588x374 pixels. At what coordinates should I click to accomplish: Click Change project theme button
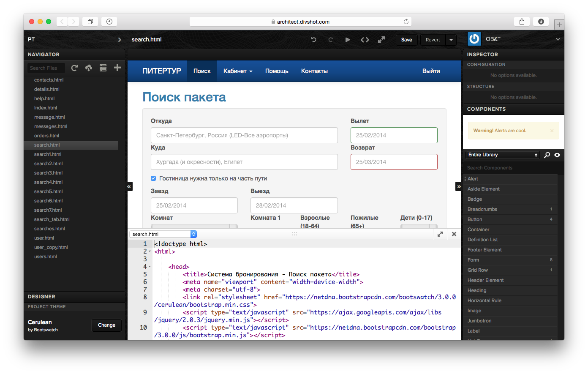point(106,325)
